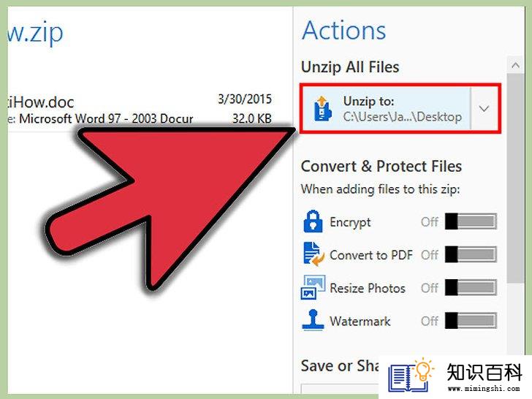Click the Watermark stamp icon
The image size is (532, 399).
313,319
